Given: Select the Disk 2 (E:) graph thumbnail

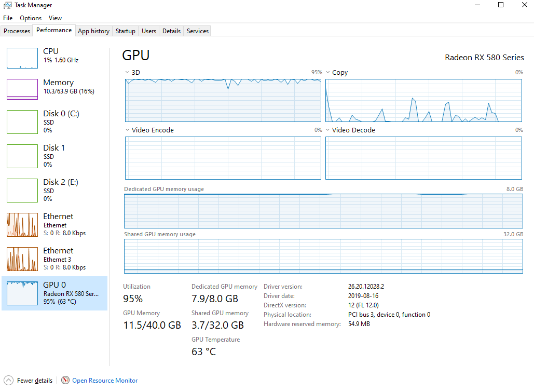Looking at the screenshot, I should pos(22,190).
